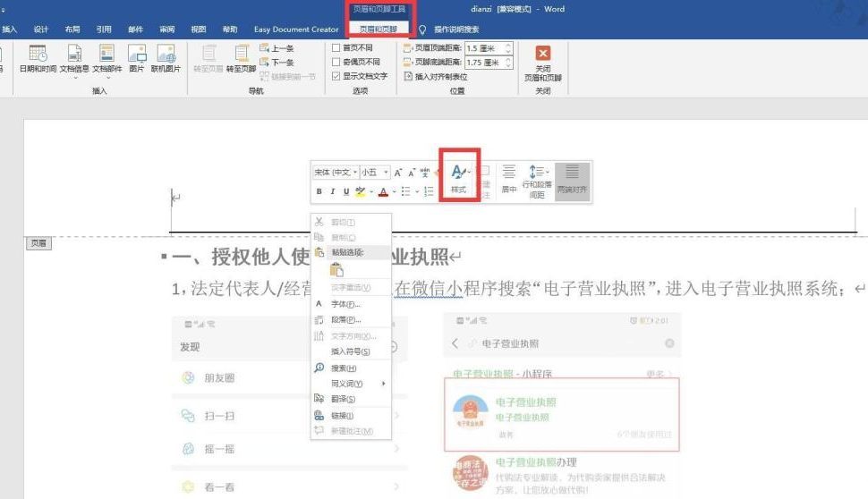
Task: Insert a 图片 from the ribbon
Action: [x=137, y=59]
